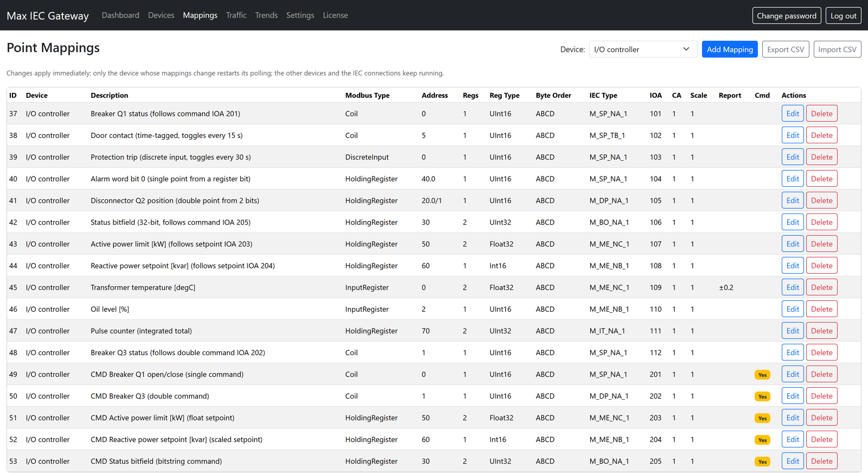Delete the CMD Reactive power setpoint mapping

point(821,439)
